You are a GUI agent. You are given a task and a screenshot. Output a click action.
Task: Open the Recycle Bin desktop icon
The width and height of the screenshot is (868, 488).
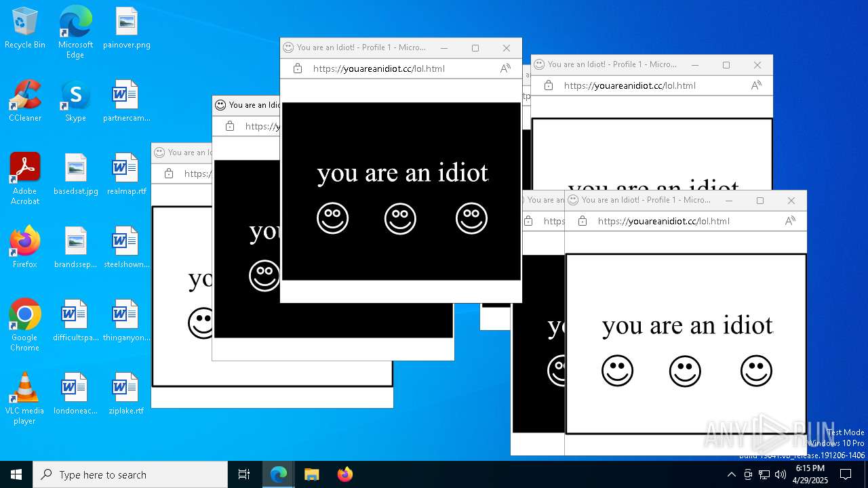point(25,28)
